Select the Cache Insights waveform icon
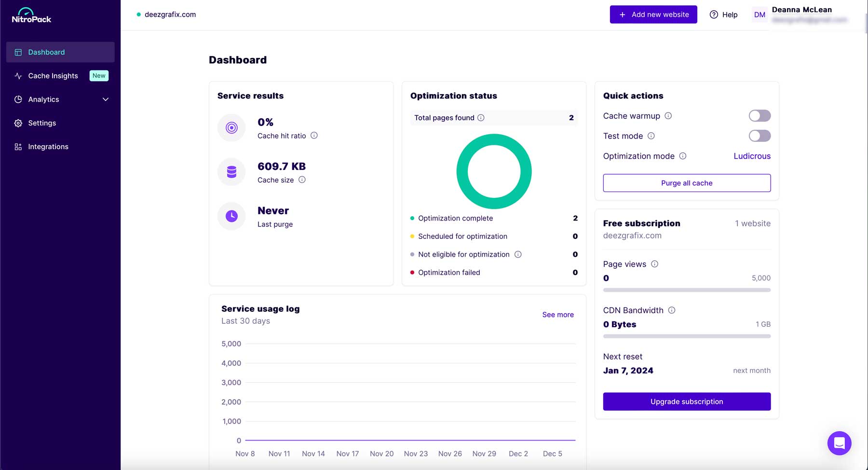This screenshot has height=470, width=868. (x=18, y=76)
